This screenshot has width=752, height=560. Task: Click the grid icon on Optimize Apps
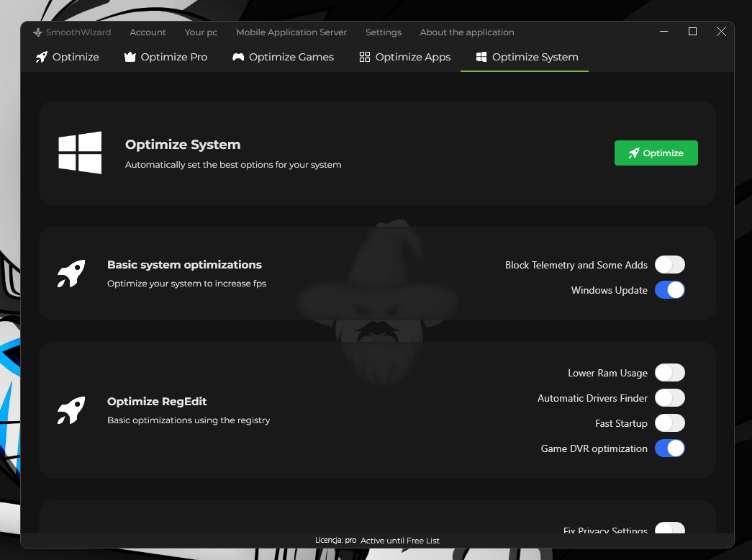(365, 57)
